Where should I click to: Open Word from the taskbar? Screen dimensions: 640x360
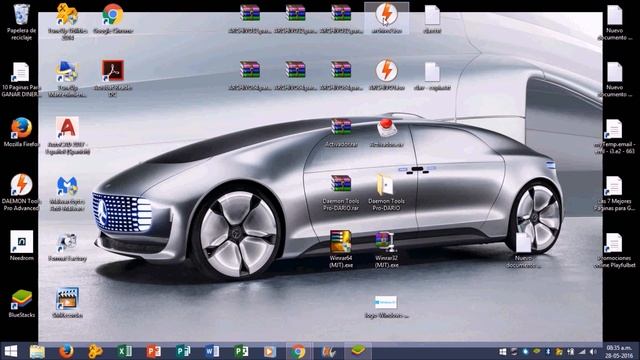click(212, 351)
